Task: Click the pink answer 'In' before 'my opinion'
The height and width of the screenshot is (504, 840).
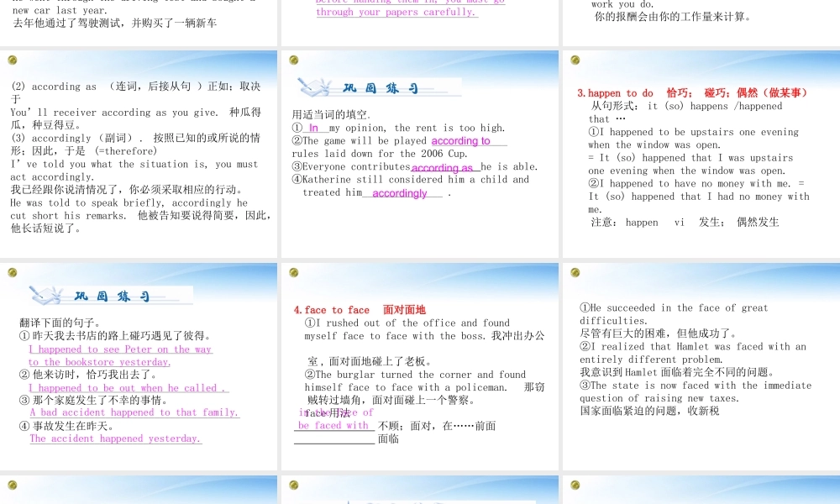Action: [313, 128]
